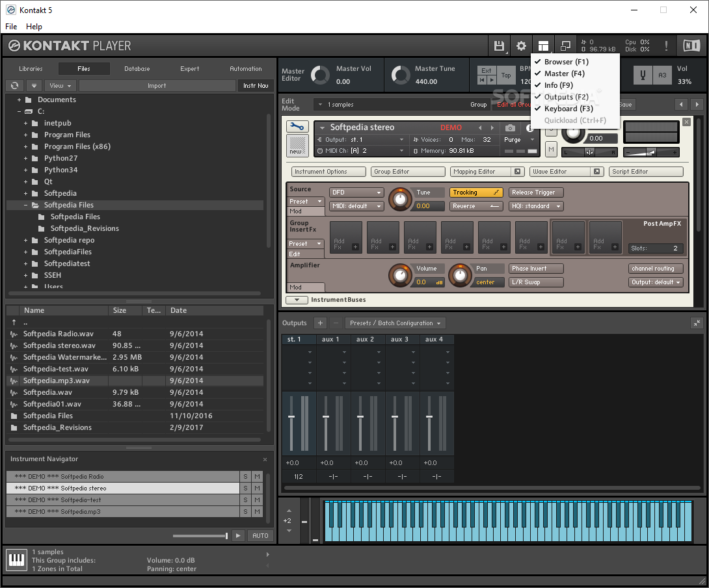
Task: Click the aux 2 output fader
Action: coord(360,416)
